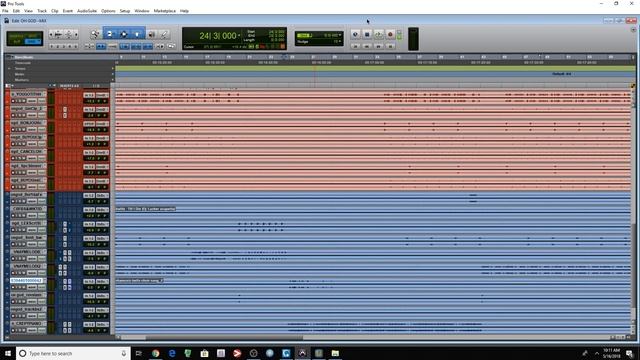
Task: Open the Nudge value dropdown
Action: (340, 42)
